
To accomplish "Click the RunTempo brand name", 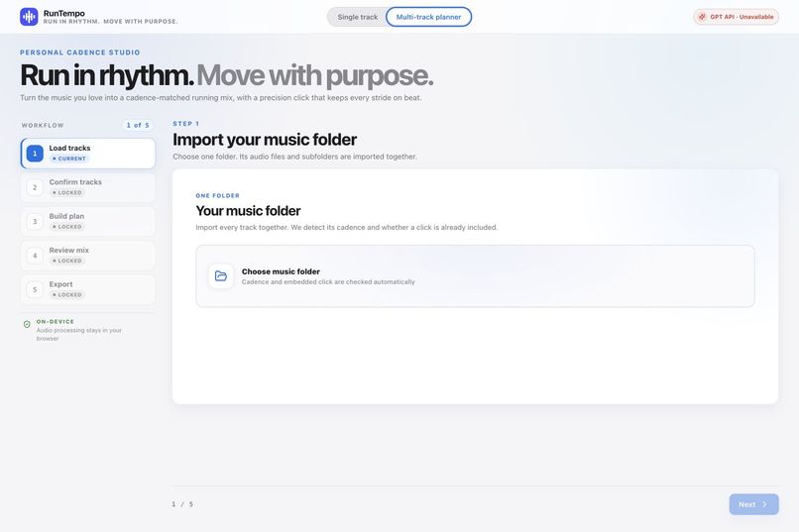I will point(64,13).
